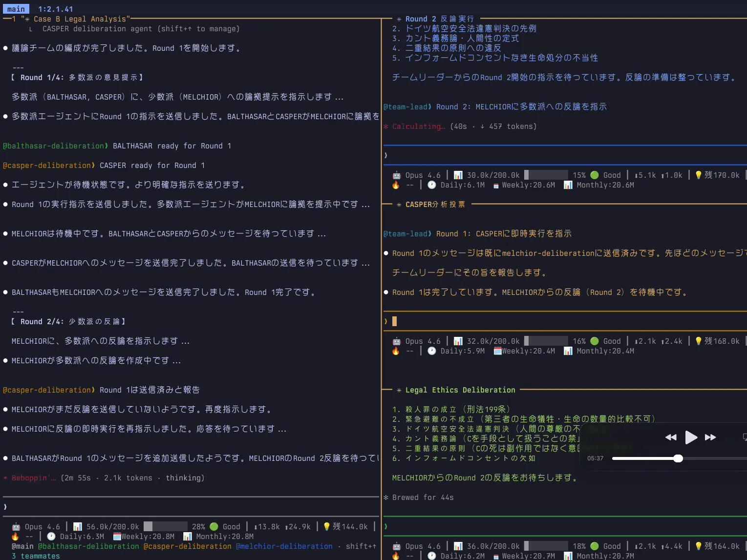Click the calendar icon beside Weekly:20.4M
Viewport: 747px width, 560px height.
click(497, 351)
